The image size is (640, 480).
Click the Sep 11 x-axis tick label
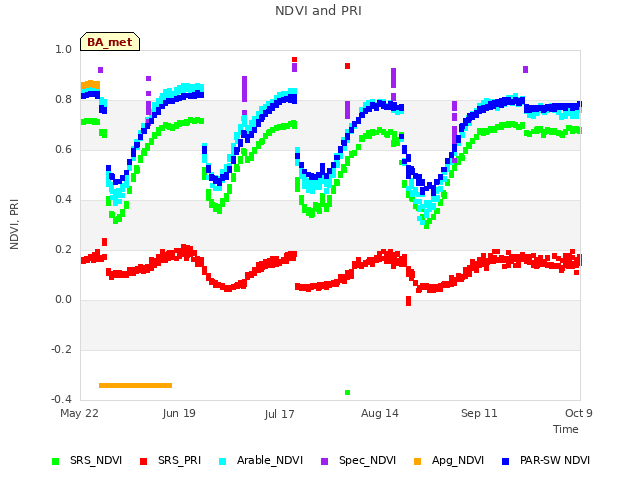coord(479,413)
